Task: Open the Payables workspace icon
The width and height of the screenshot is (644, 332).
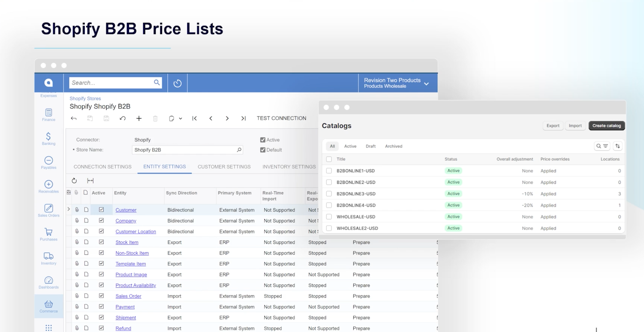Action: coord(48,163)
